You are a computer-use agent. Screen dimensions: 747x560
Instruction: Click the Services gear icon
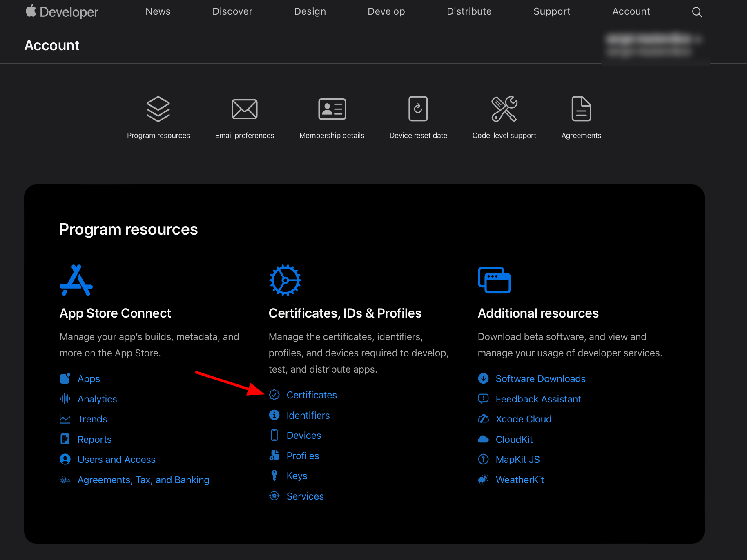[x=274, y=496]
